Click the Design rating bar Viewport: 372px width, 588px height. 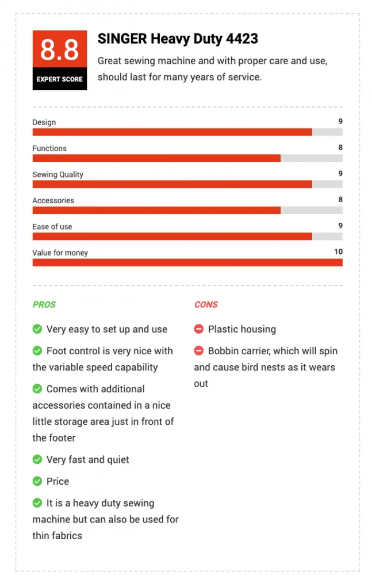[187, 132]
